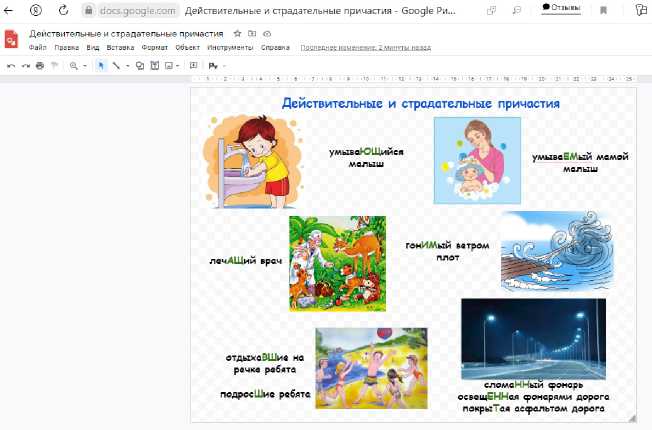This screenshot has height=430, width=652.
Task: Click the browser address bar docs.google.com
Action: click(x=140, y=10)
